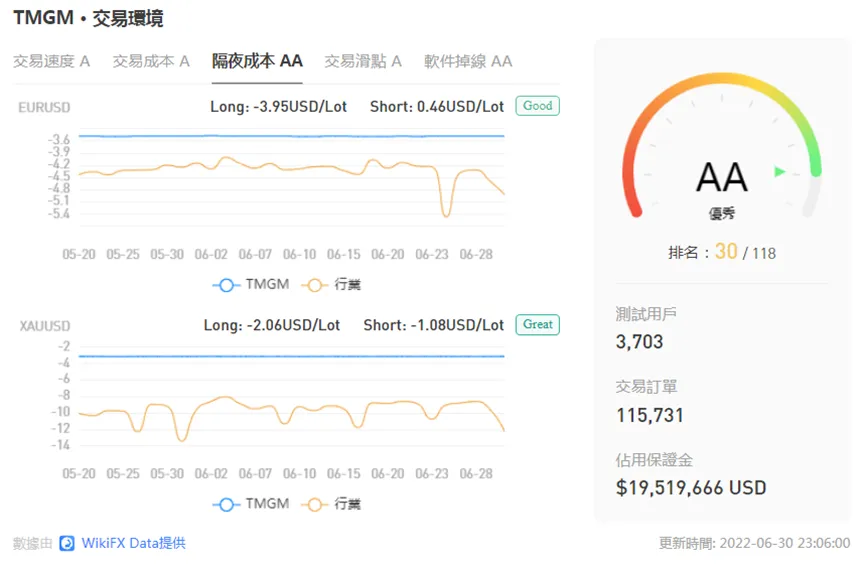
Task: Click the AA rating in the gauge
Action: [722, 177]
